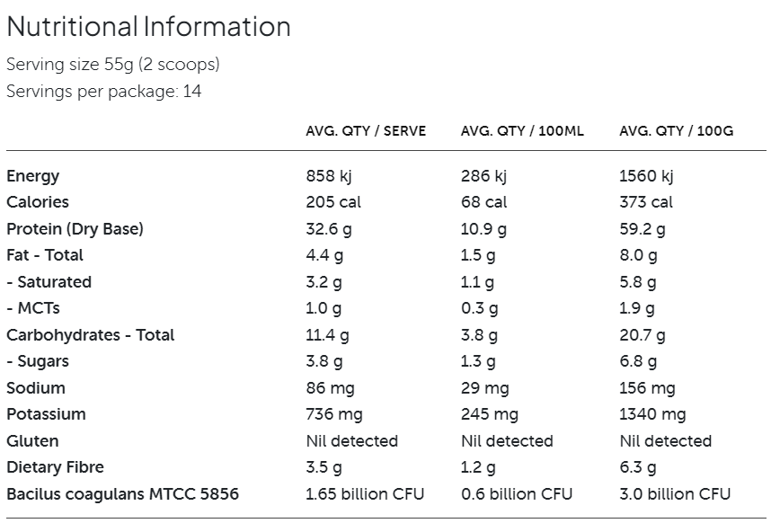Viewport: 771px width, 532px height.
Task: Select the AVG. QTY / 100G column header
Action: tap(676, 131)
